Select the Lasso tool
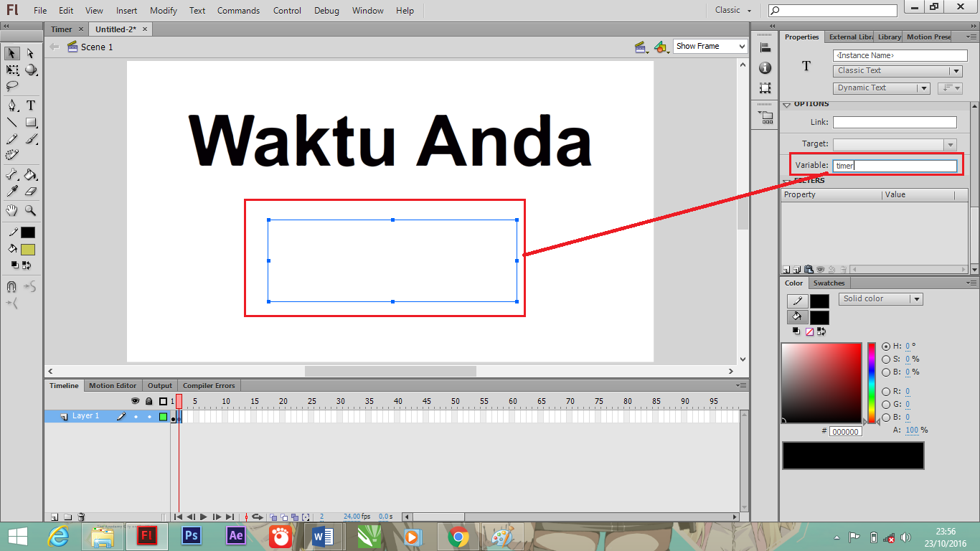Image resolution: width=980 pixels, height=551 pixels. pos(11,87)
